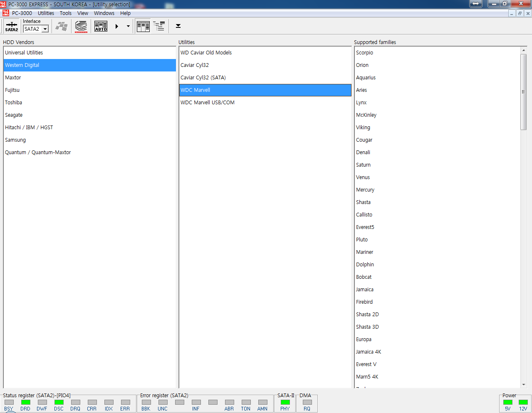This screenshot has width=532, height=413.
Task: Select Western Digital vendor
Action: pos(90,65)
